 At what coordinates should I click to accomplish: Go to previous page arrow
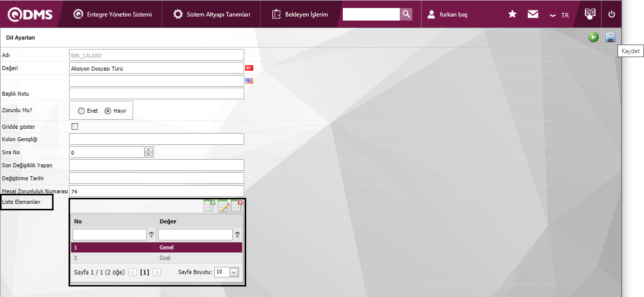[x=133, y=272]
